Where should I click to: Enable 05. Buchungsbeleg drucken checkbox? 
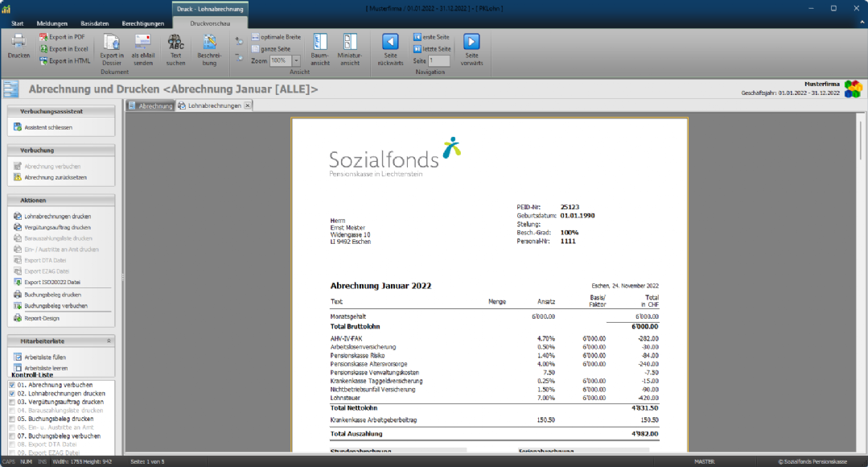tap(11, 419)
